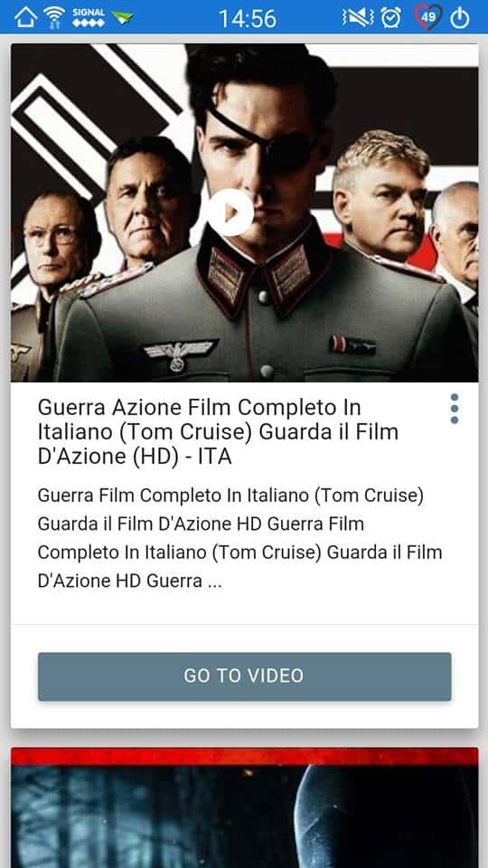This screenshot has width=488, height=868.
Task: Open the eye-patch officer movie thumbnail
Action: 245,212
